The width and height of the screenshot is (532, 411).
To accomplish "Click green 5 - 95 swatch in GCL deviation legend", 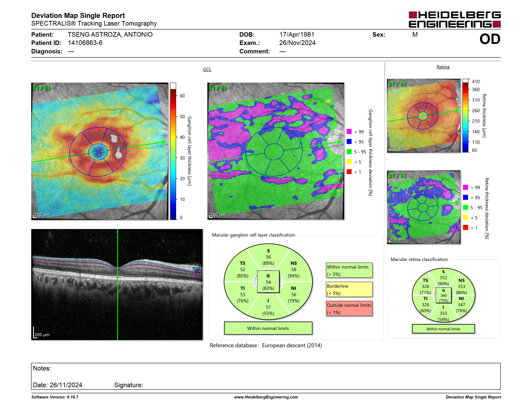I will [x=349, y=152].
